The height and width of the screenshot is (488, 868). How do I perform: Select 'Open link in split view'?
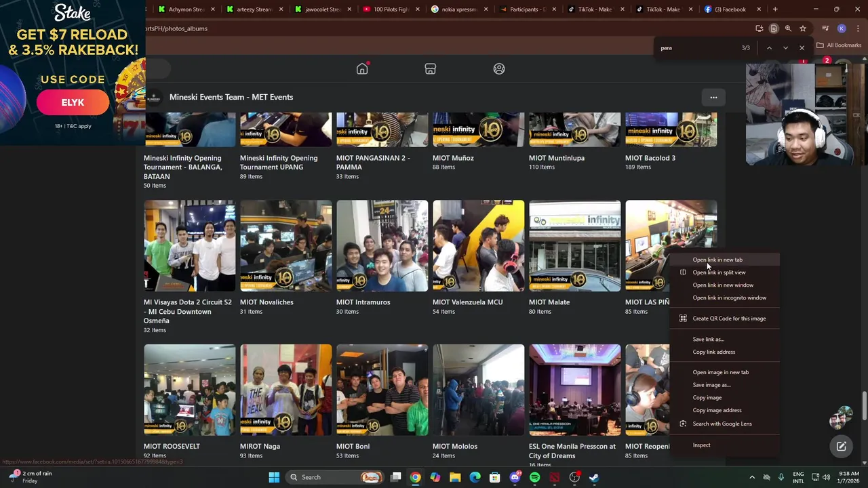(x=719, y=272)
